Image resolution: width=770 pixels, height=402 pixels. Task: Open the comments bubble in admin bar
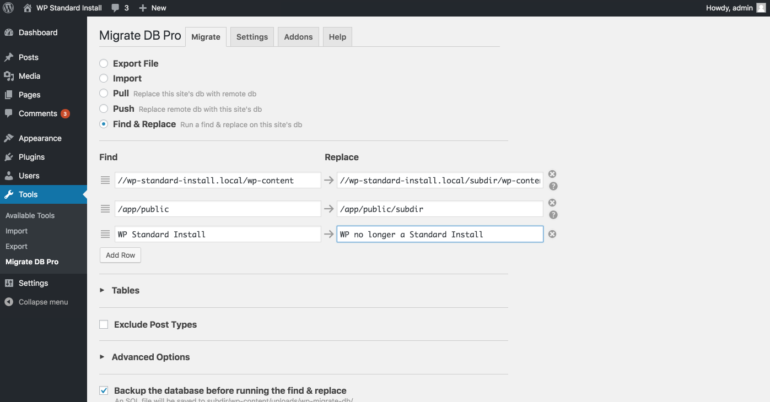120,7
